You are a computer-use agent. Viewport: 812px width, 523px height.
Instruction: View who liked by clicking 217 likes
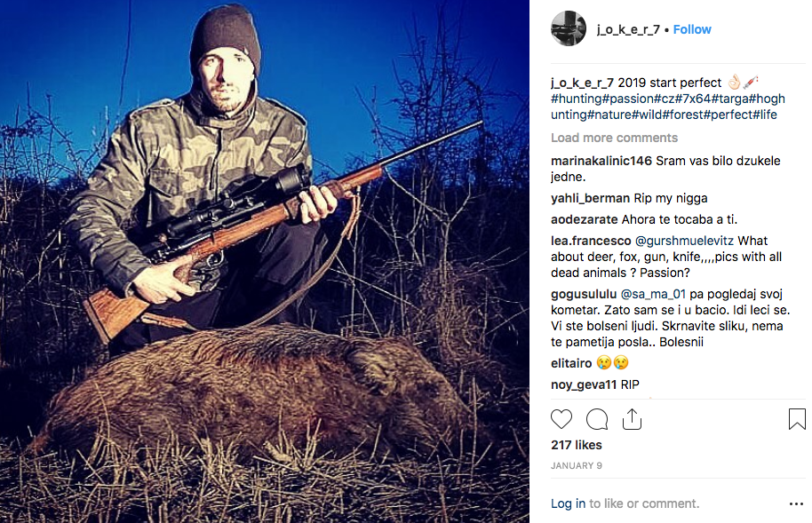[576, 445]
